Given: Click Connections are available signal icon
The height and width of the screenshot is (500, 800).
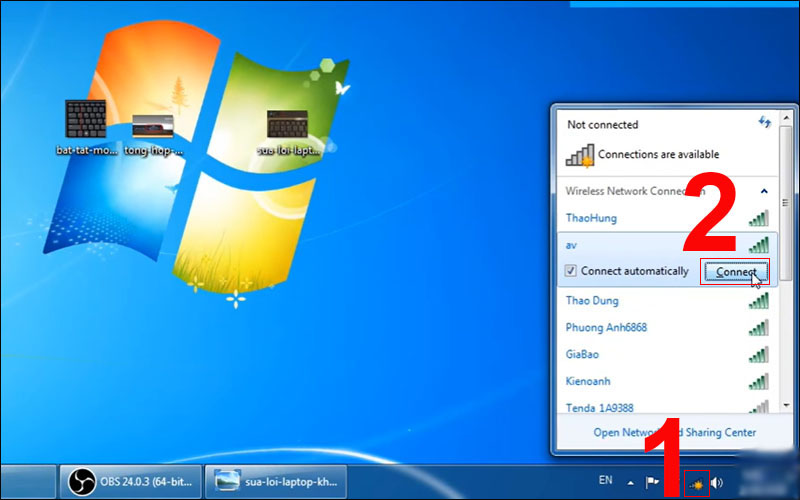Looking at the screenshot, I should coord(580,156).
